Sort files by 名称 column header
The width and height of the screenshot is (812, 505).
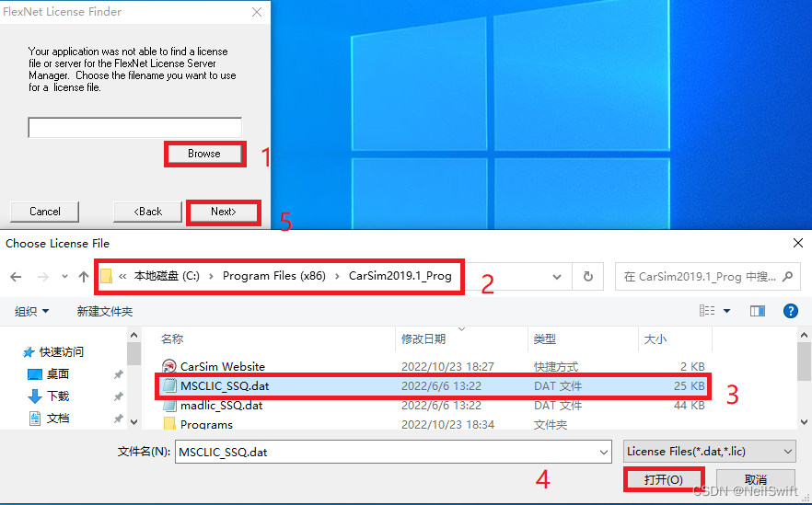(172, 339)
